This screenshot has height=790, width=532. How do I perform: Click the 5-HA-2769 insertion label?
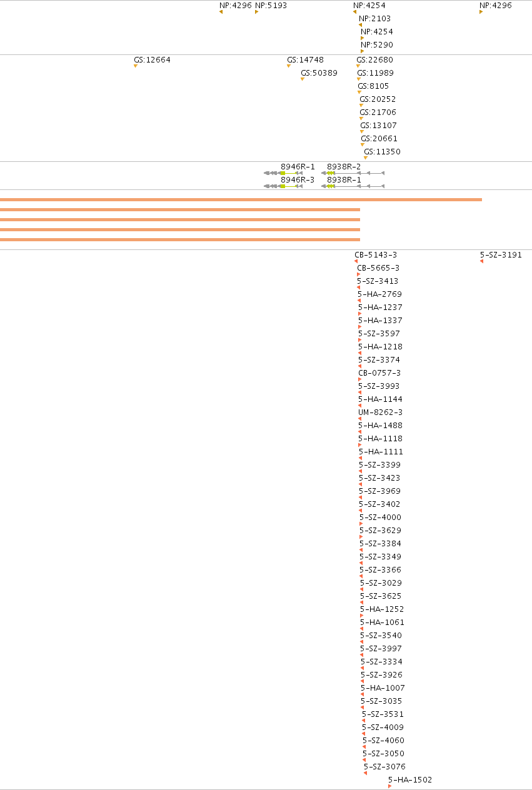click(379, 294)
